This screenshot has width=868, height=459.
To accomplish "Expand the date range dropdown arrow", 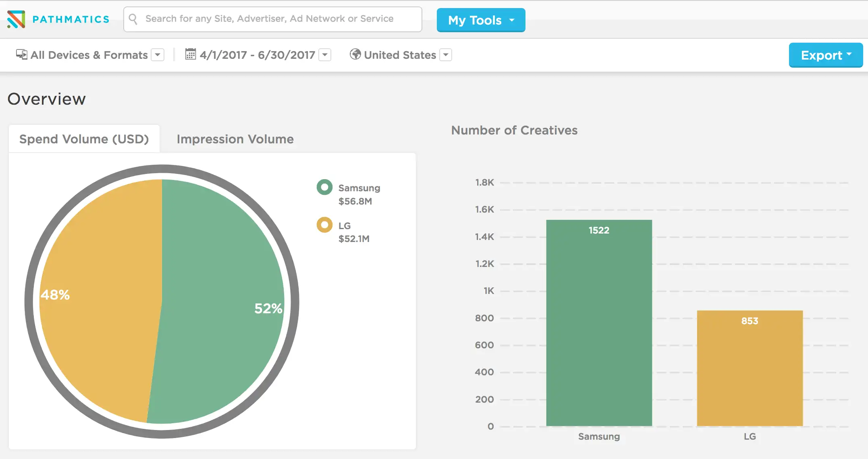I will click(x=325, y=55).
